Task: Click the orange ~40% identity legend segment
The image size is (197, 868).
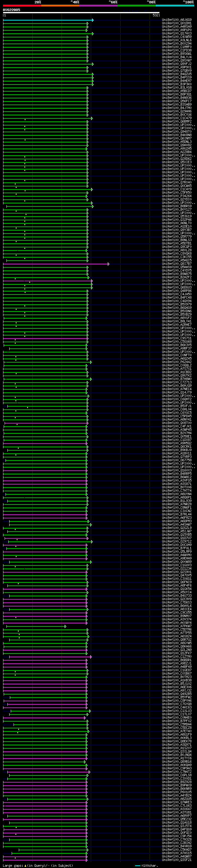Action: click(60, 6)
